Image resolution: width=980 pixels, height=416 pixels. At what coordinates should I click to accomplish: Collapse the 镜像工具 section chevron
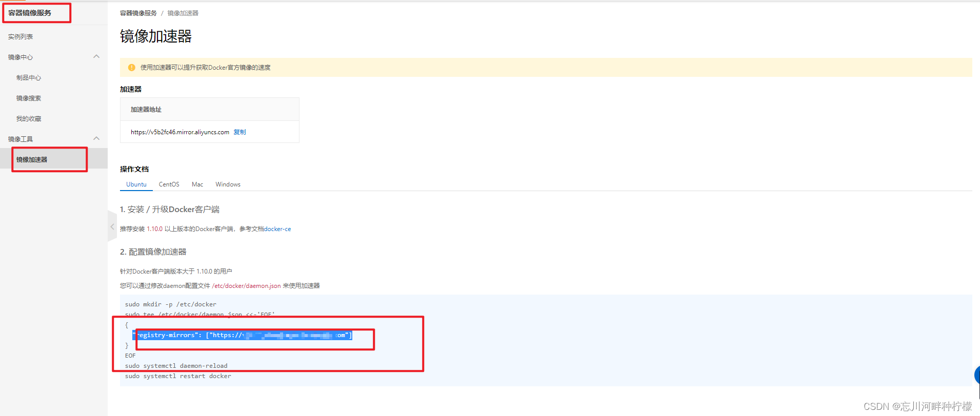click(x=96, y=138)
